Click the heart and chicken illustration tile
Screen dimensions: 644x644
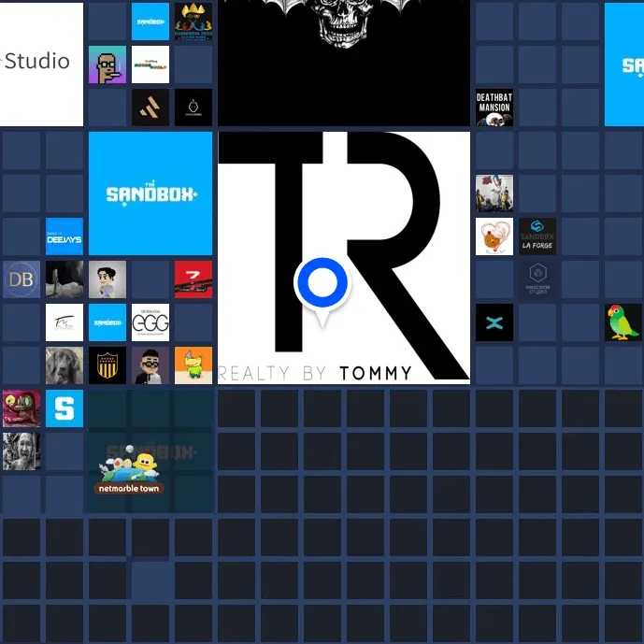coord(494,236)
